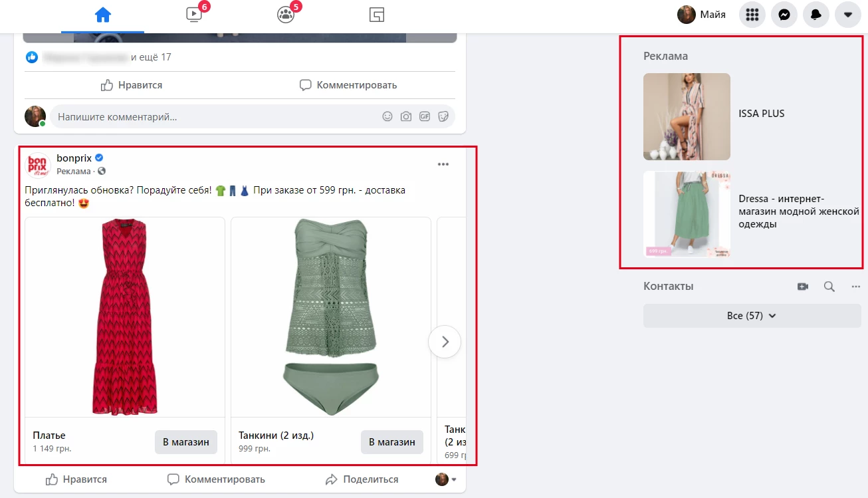
Task: Click "В магазин" for the Платье
Action: pos(186,441)
